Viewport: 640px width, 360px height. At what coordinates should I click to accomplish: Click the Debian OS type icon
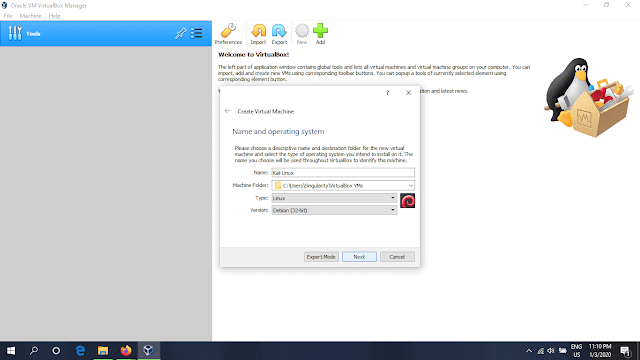point(407,201)
